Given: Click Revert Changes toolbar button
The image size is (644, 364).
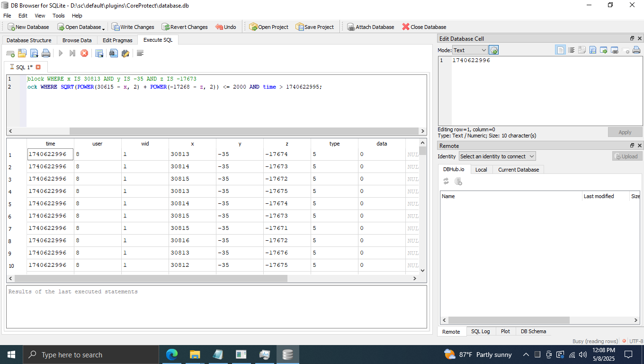Looking at the screenshot, I should 185,27.
